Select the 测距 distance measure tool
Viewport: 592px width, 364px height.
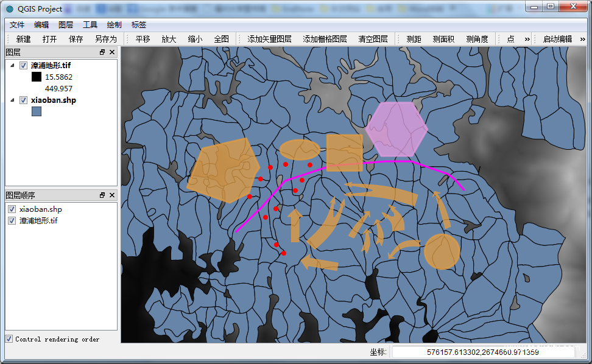(414, 39)
